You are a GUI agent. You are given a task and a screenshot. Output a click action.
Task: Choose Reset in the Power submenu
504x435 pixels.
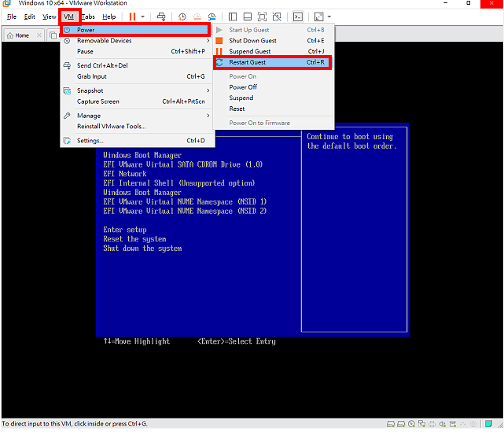coord(273,109)
